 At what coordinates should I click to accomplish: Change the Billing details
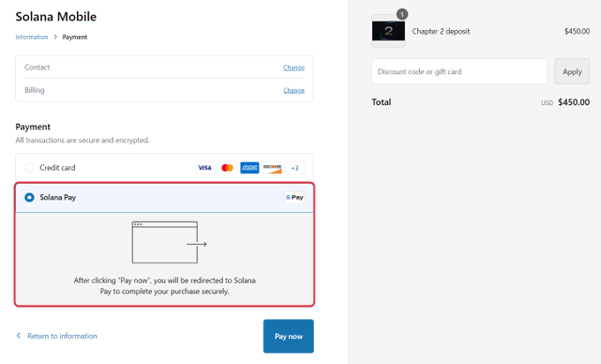coord(294,90)
